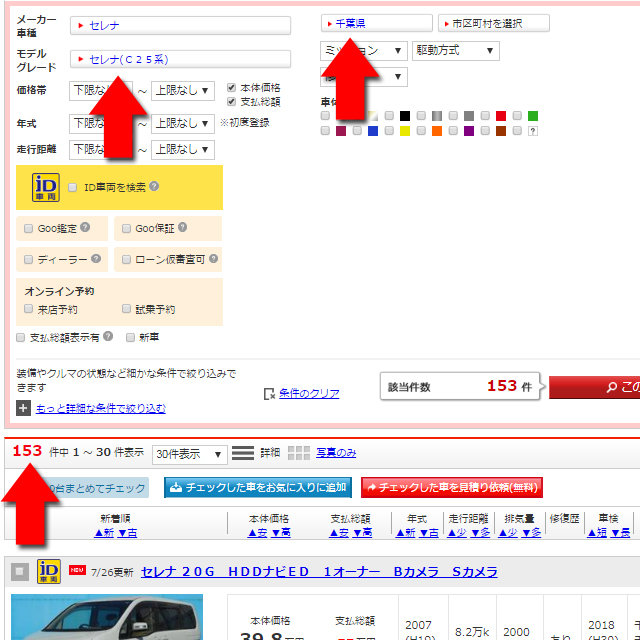Select green body color swatch

[x=533, y=116]
